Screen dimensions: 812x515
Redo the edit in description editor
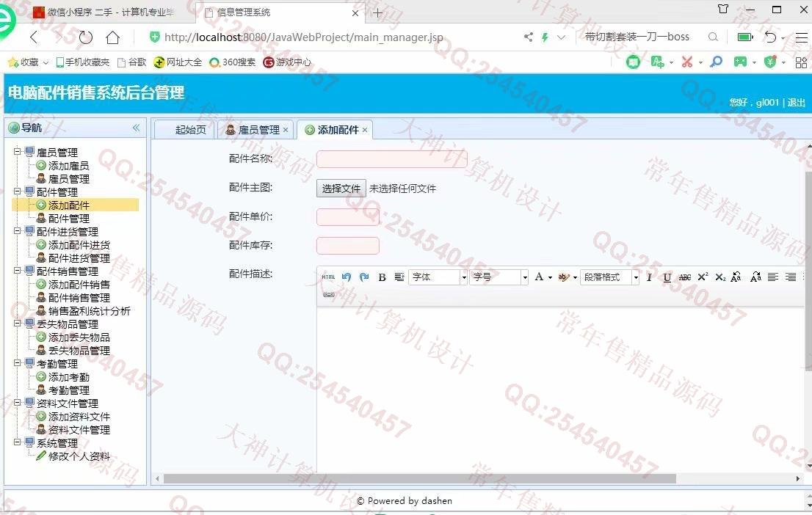tap(364, 277)
